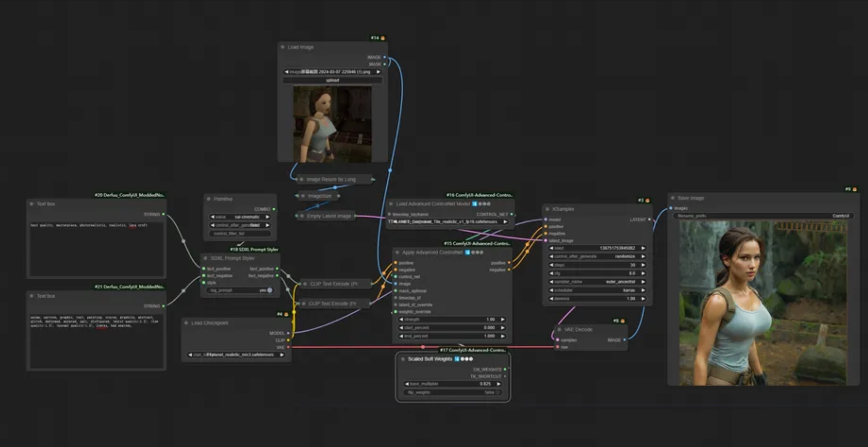Decrease seed with the left arrow

(551, 248)
